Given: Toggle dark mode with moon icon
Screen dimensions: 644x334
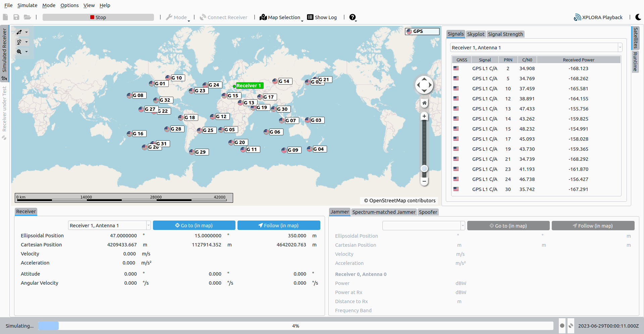Looking at the screenshot, I should coord(638,17).
